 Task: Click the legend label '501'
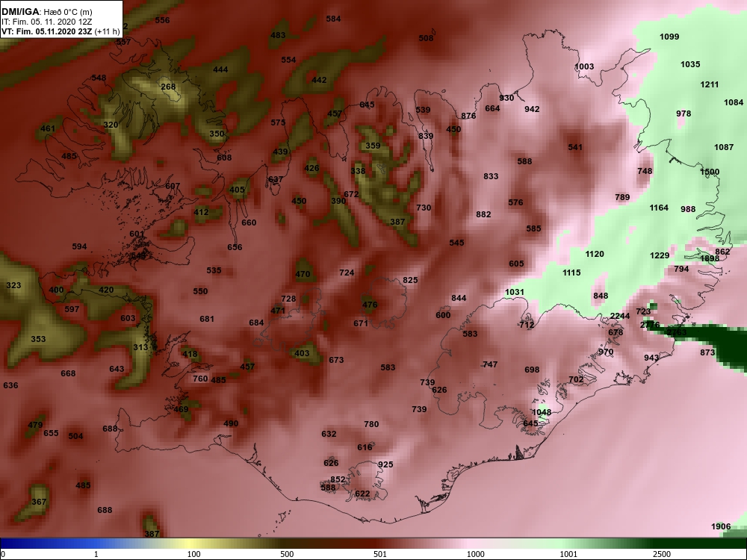380,554
